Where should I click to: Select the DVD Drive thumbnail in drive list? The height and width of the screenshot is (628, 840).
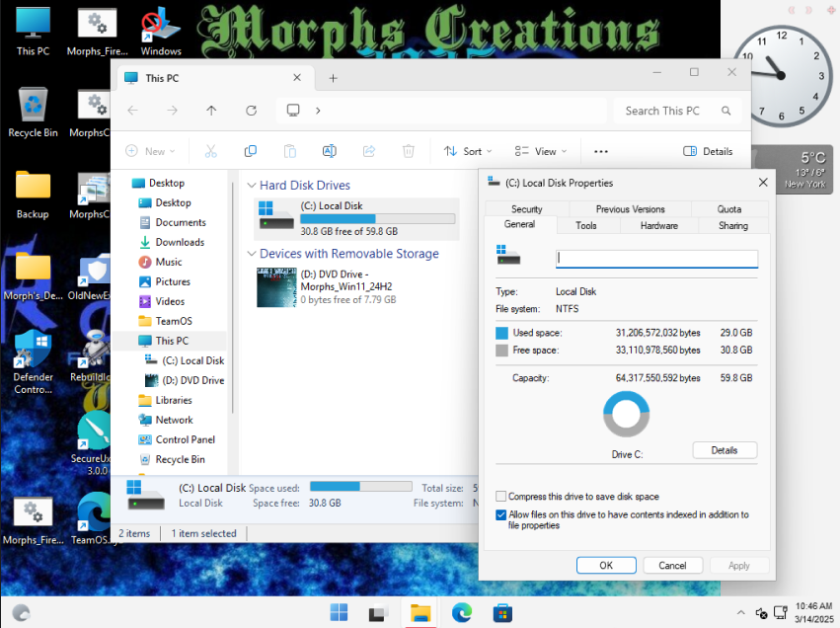[x=276, y=287]
